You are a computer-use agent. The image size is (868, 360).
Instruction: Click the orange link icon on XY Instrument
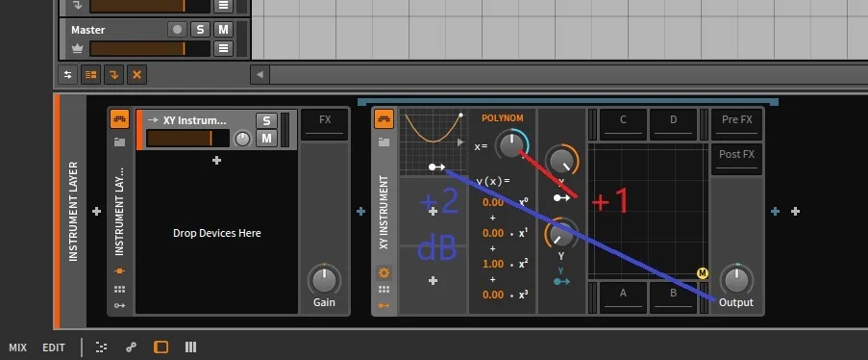click(x=384, y=306)
